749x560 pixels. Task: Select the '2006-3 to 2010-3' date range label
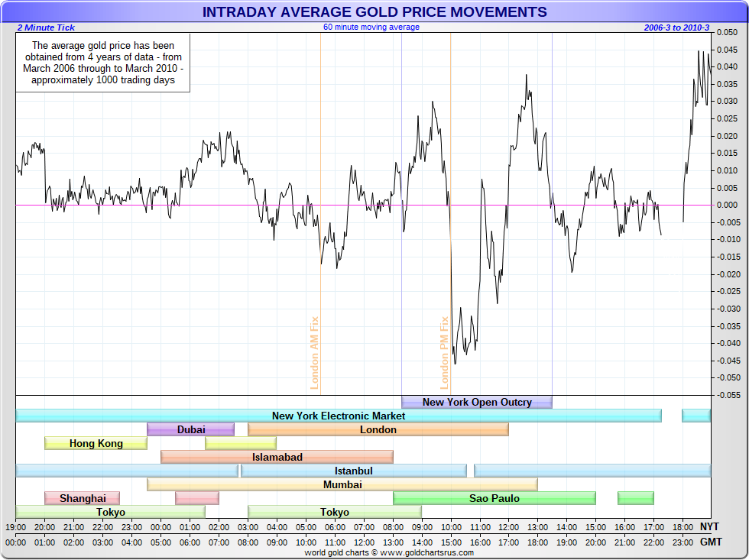(x=676, y=28)
